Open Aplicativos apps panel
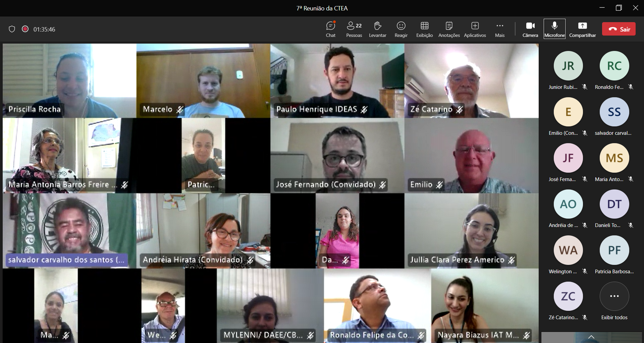This screenshot has height=343, width=644. coord(475,29)
